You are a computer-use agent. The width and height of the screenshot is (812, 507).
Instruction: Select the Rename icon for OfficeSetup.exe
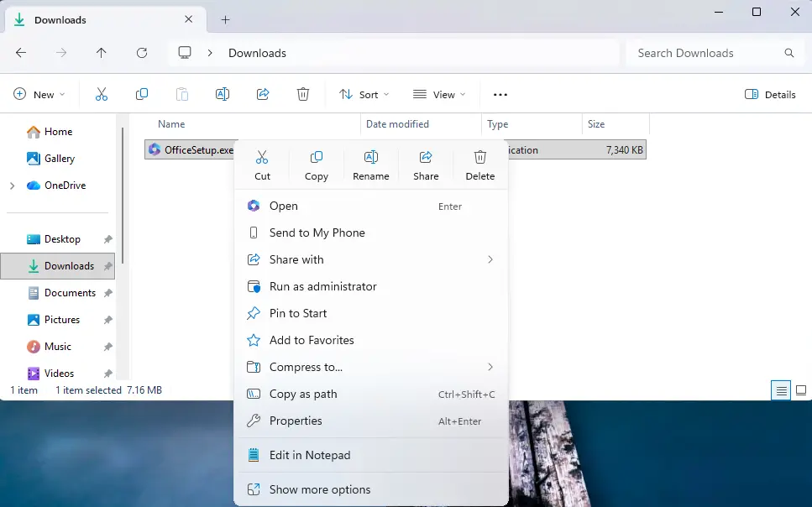point(371,164)
